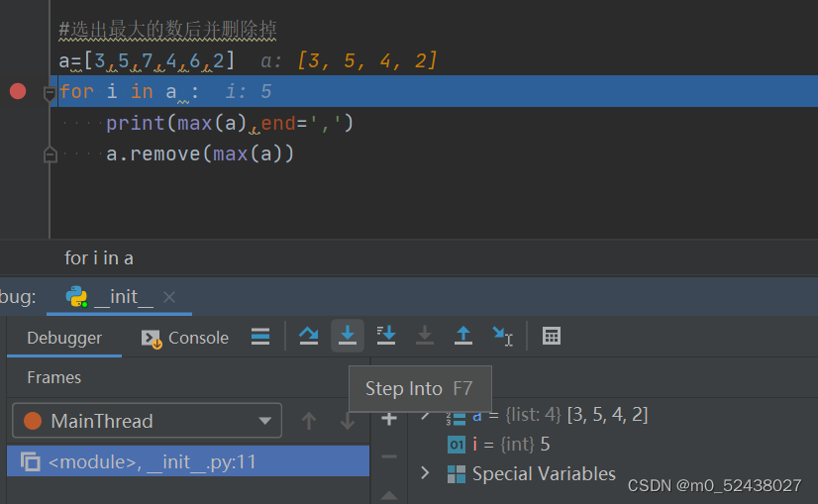Viewport: 818px width, 504px height.
Task: Click the int type icon beside variable i
Action: coord(457,445)
